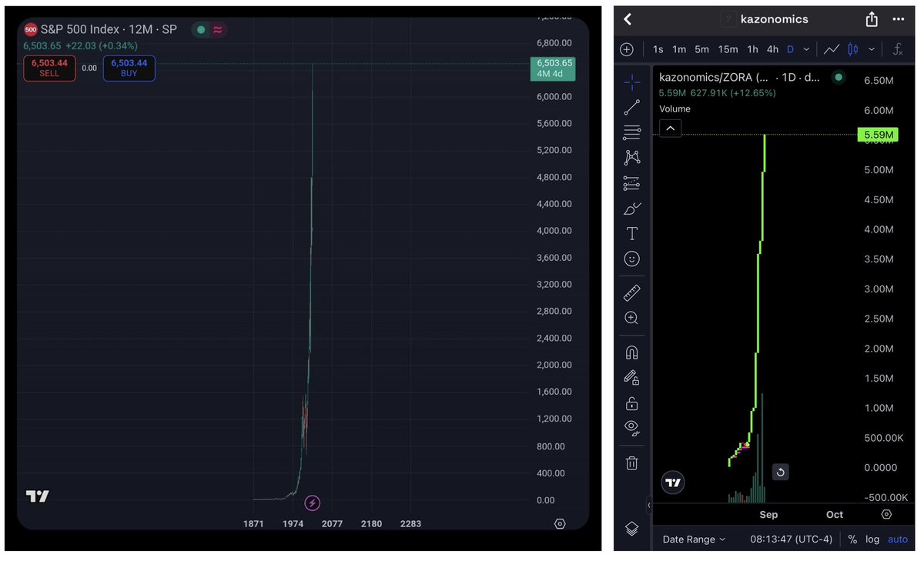Switch to the 1s timeframe
The height and width of the screenshot is (561, 924).
pos(658,49)
